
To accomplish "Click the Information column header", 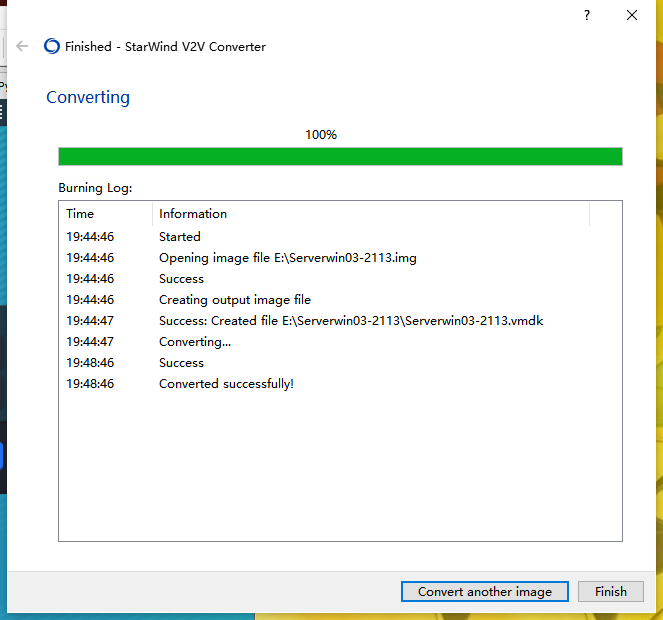I will point(371,214).
